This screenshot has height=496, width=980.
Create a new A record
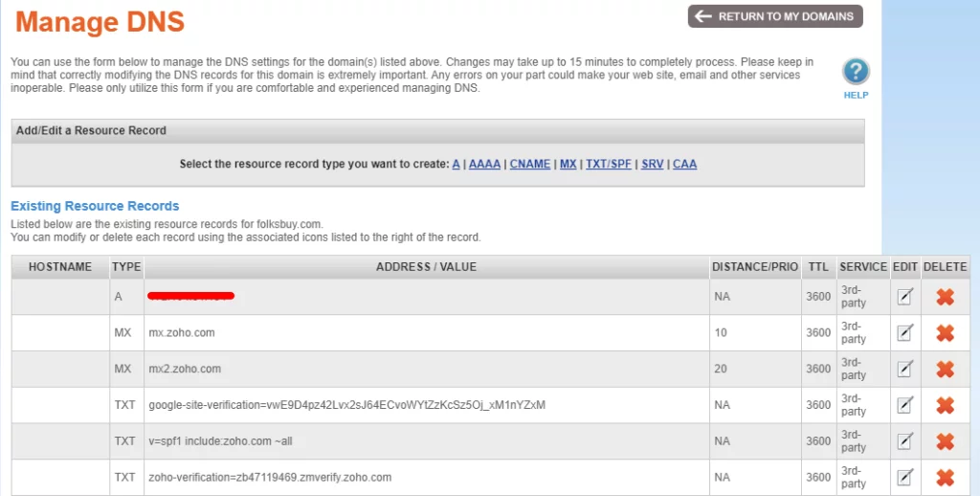(457, 165)
